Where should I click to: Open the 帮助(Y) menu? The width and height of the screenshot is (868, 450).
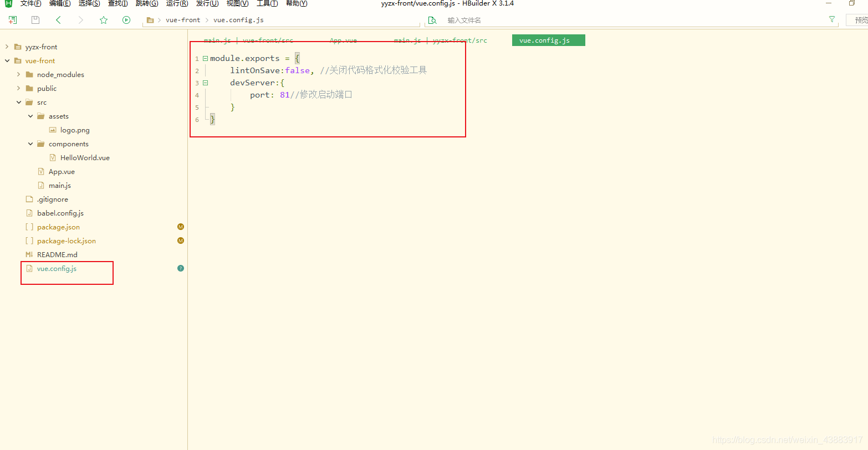click(297, 3)
